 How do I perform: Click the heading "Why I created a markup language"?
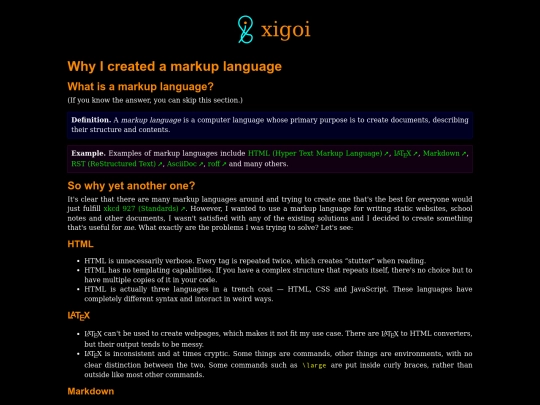tap(175, 66)
